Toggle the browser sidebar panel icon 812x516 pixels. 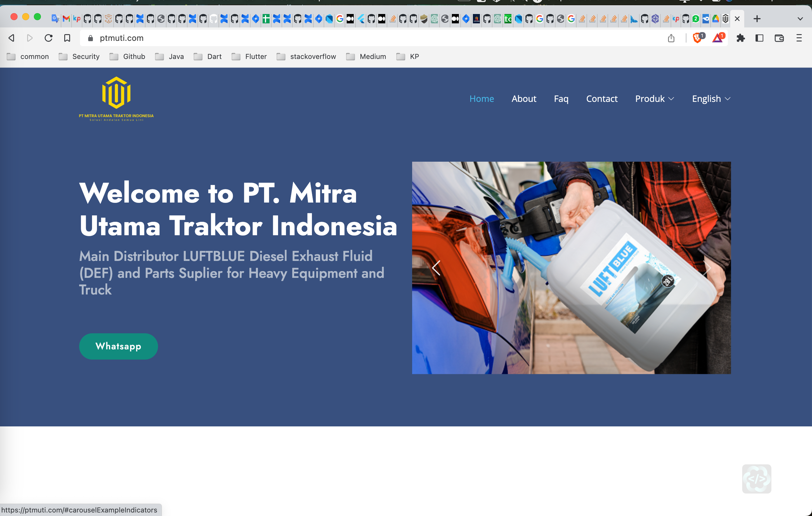pos(759,38)
